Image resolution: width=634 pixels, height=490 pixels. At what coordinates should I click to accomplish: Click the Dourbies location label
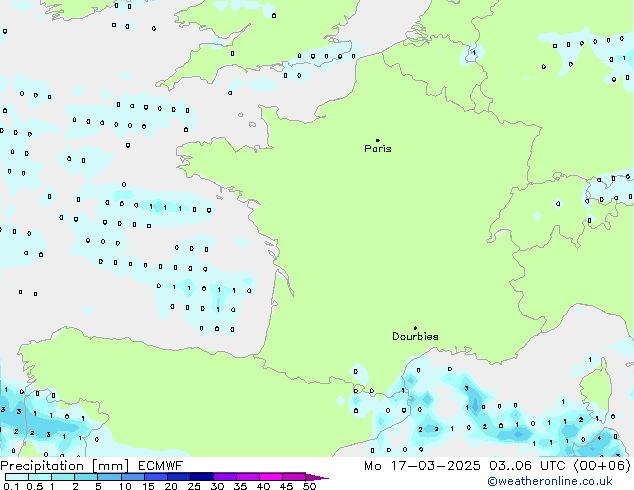pyautogui.click(x=415, y=336)
